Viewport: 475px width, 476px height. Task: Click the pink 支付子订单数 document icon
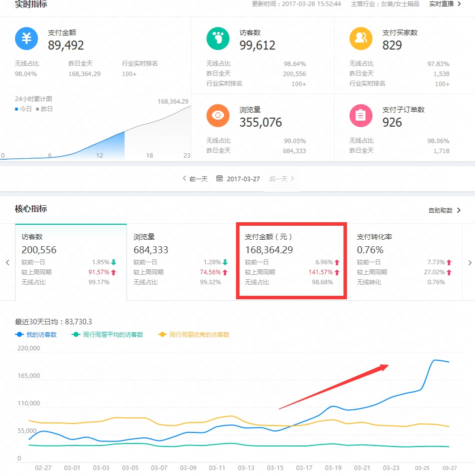click(x=360, y=116)
